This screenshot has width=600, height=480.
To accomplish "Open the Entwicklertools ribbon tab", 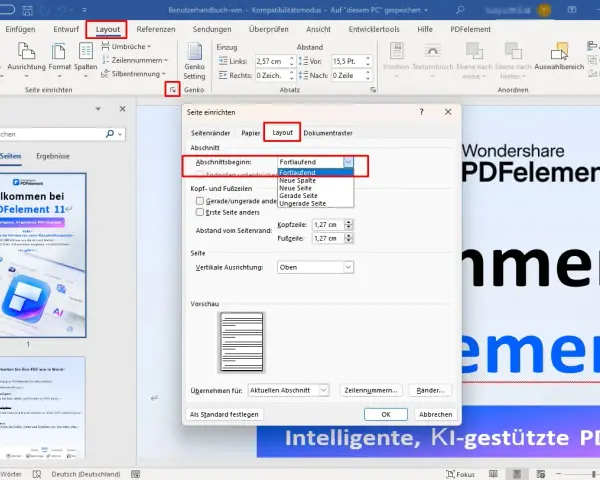I will 374,29.
